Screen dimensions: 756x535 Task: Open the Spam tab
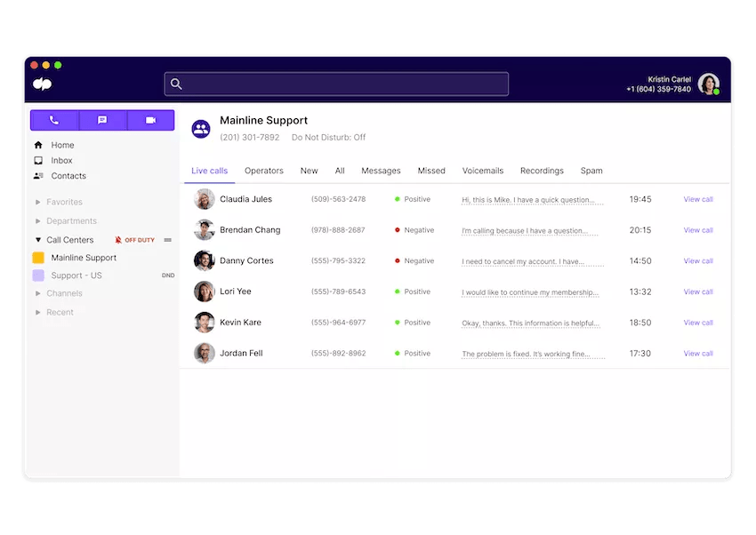591,171
